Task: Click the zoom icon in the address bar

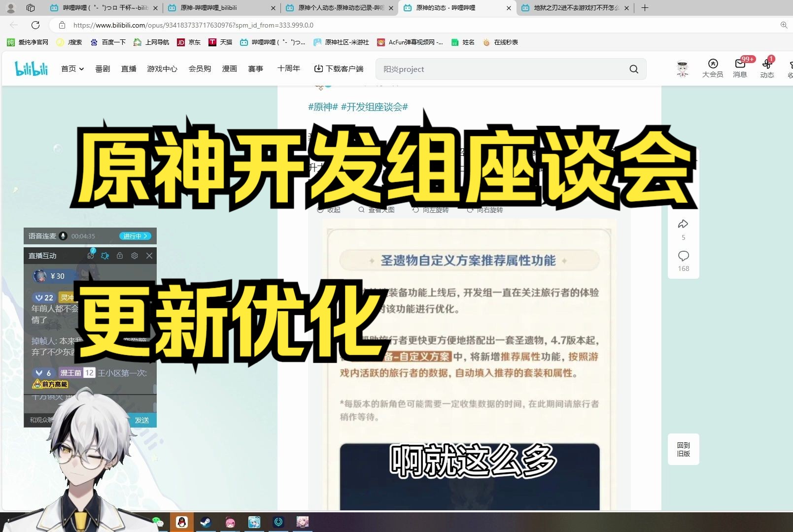Action: pyautogui.click(x=784, y=25)
